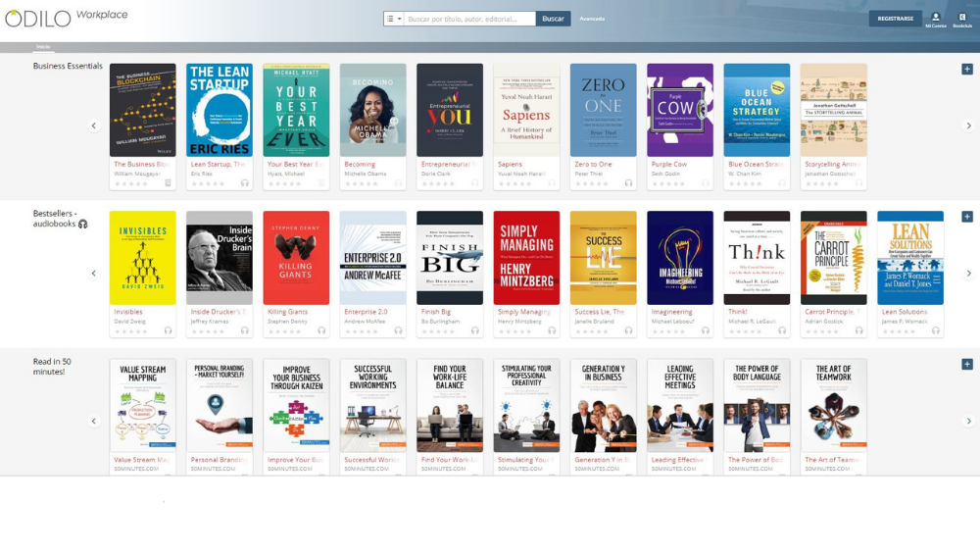Show previous Bestsellers audiobooks arrow
This screenshot has width=980, height=554.
(x=94, y=274)
